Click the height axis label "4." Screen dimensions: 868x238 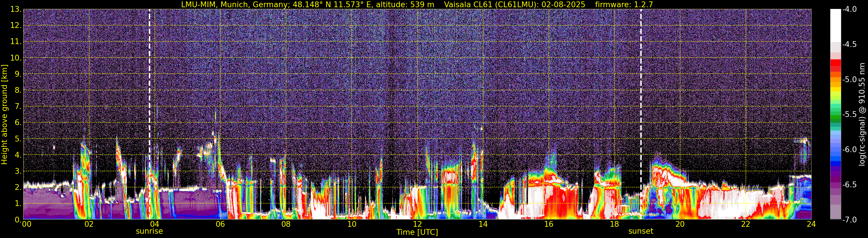click(18, 155)
